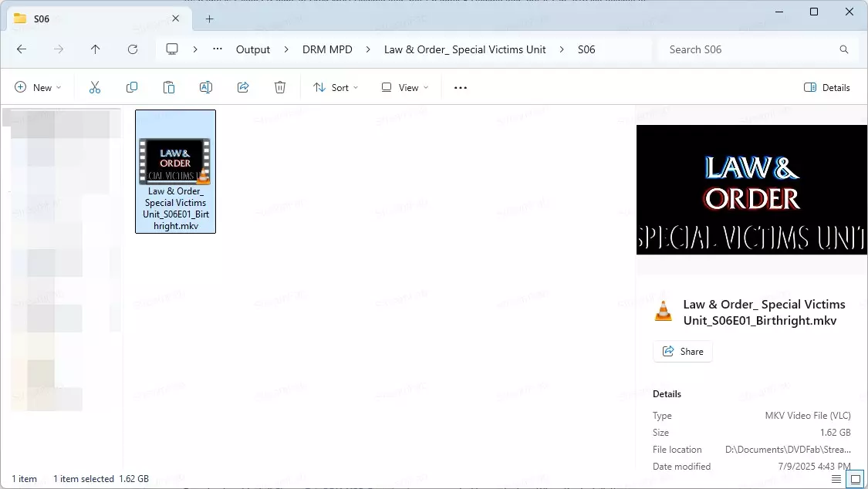Add a new Explorer tab
868x489 pixels.
(x=209, y=19)
